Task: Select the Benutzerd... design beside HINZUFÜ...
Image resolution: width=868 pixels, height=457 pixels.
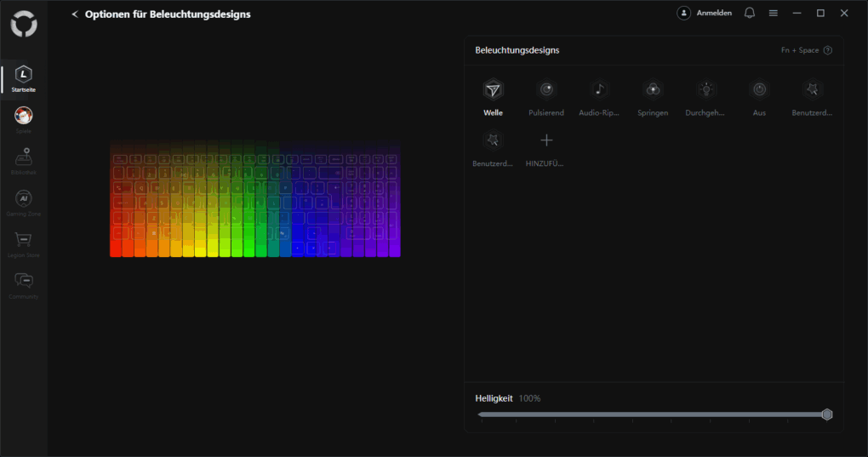Action: pyautogui.click(x=493, y=148)
